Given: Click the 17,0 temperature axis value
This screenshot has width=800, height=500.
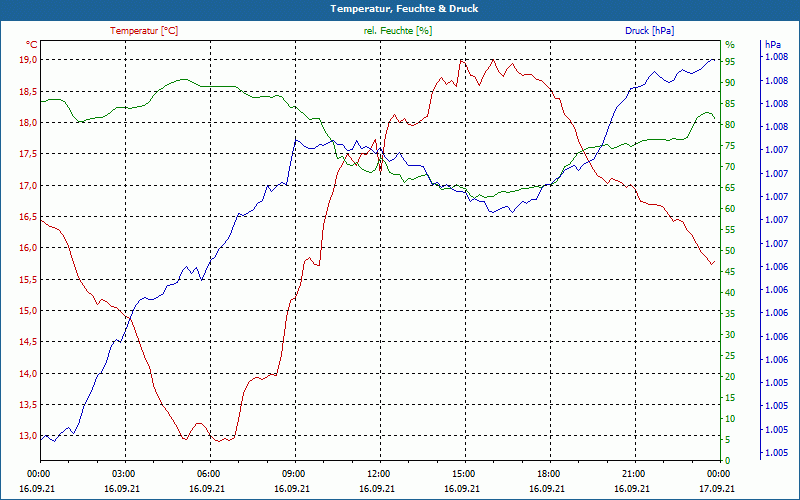Looking at the screenshot, I should (x=29, y=185).
